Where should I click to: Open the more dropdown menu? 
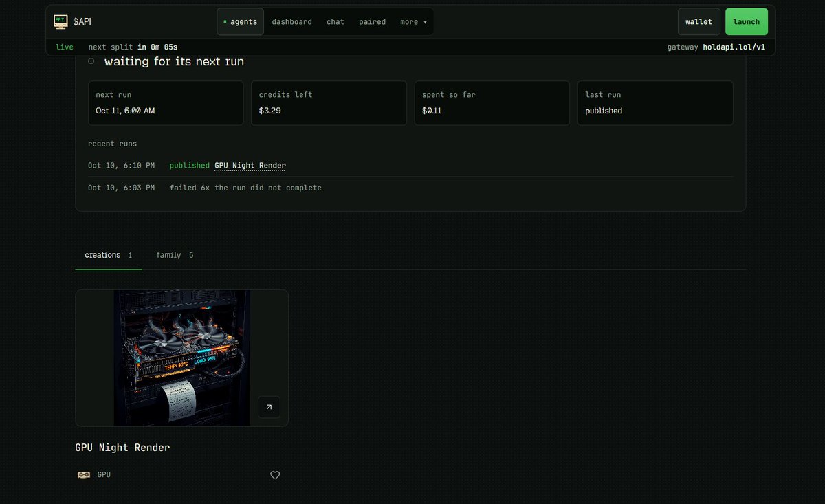pyautogui.click(x=413, y=22)
